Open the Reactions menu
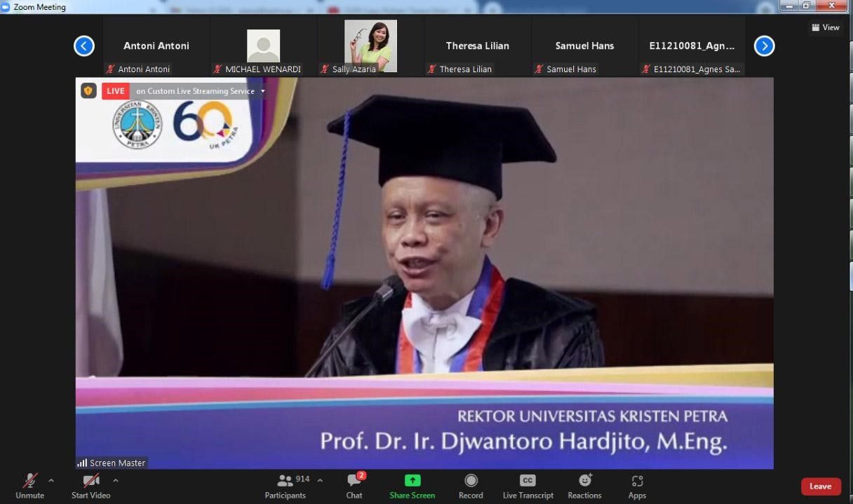 (585, 486)
